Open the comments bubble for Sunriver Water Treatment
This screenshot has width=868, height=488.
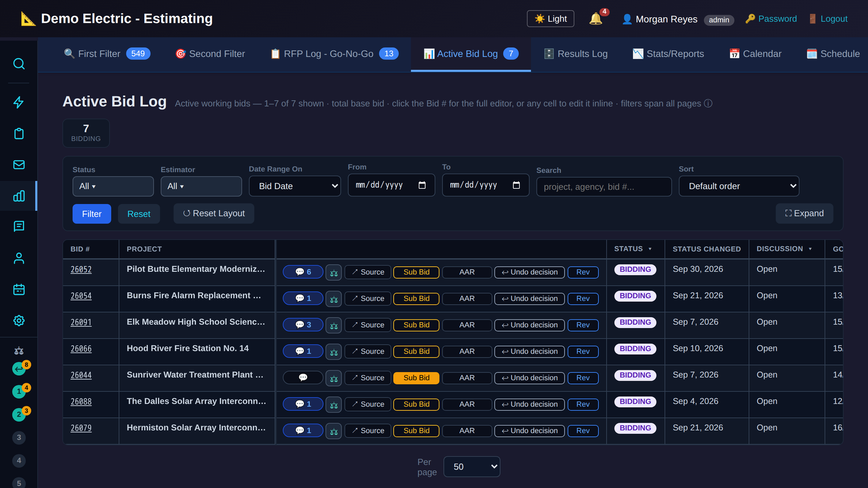click(303, 378)
